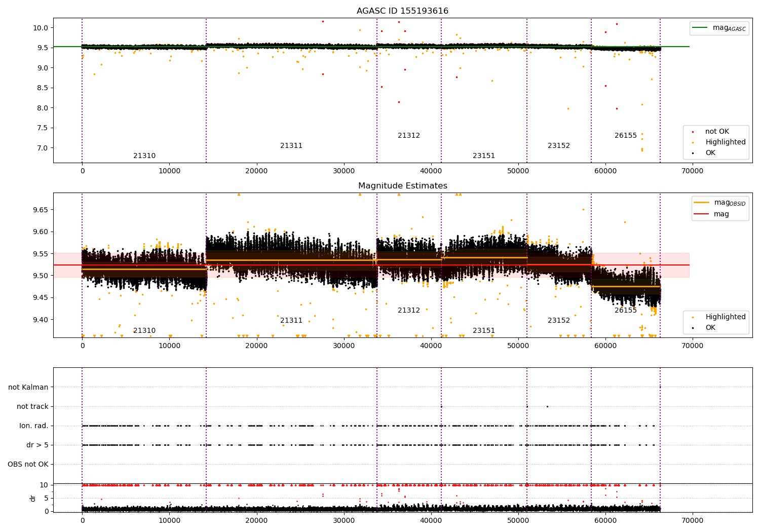Click the 9.40 y-tick in Magnitude Estimates
The image size is (760, 532).
pyautogui.click(x=42, y=320)
